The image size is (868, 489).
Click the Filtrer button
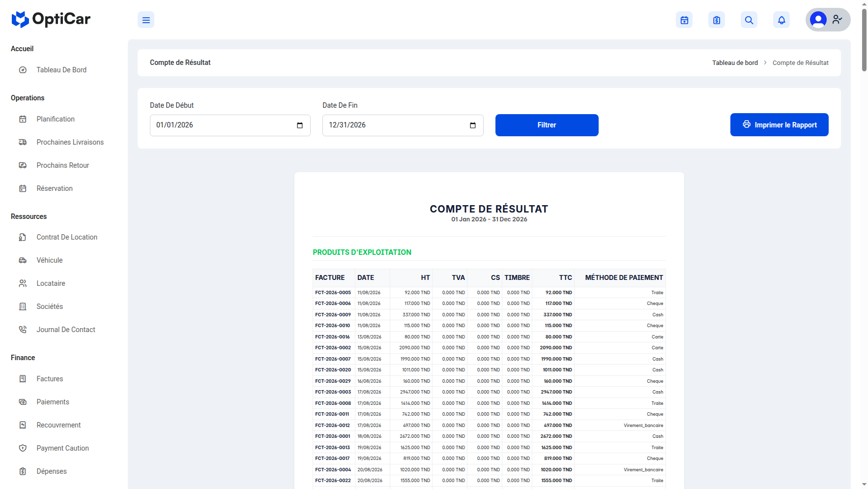547,125
